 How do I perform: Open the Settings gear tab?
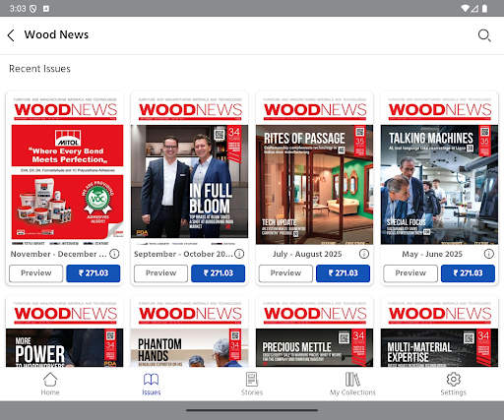454,384
